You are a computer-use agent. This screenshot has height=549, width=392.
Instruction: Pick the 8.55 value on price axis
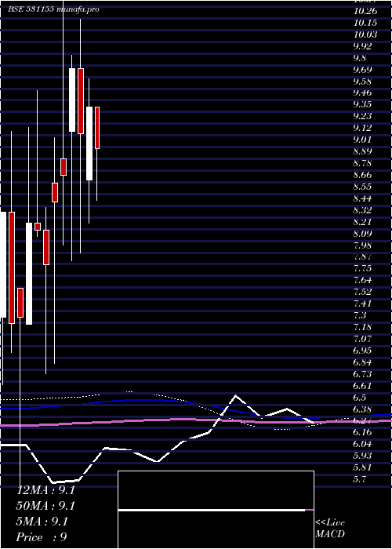363,187
